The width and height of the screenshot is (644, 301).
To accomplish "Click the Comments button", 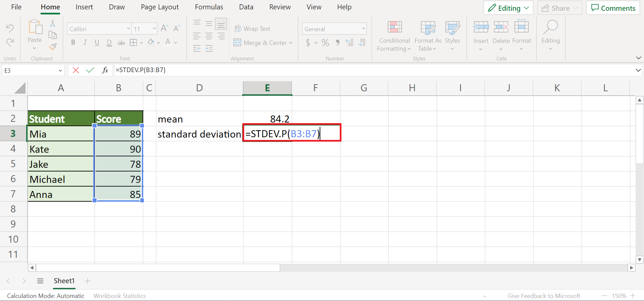I will (613, 8).
